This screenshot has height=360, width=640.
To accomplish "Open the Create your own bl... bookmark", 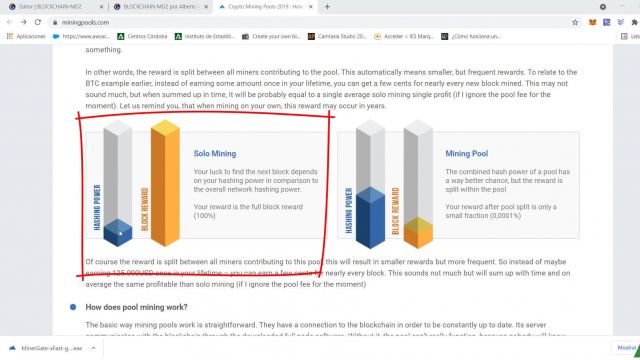I will 271,36.
